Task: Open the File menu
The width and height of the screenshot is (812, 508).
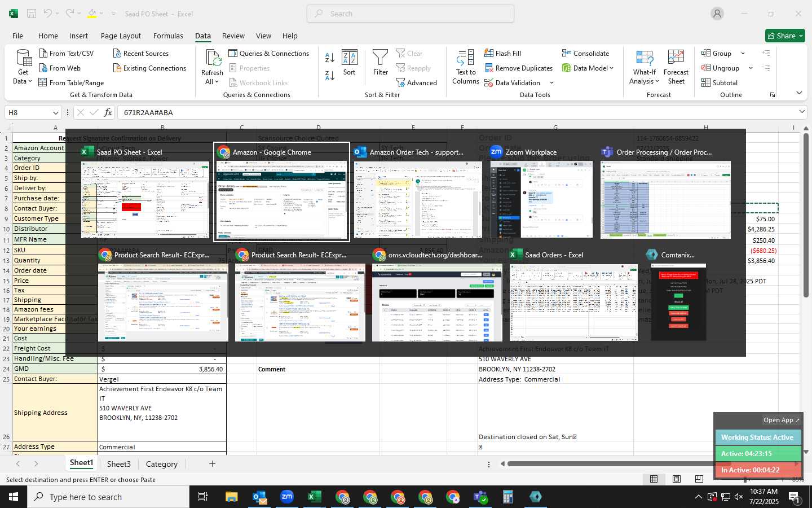Action: [x=18, y=36]
